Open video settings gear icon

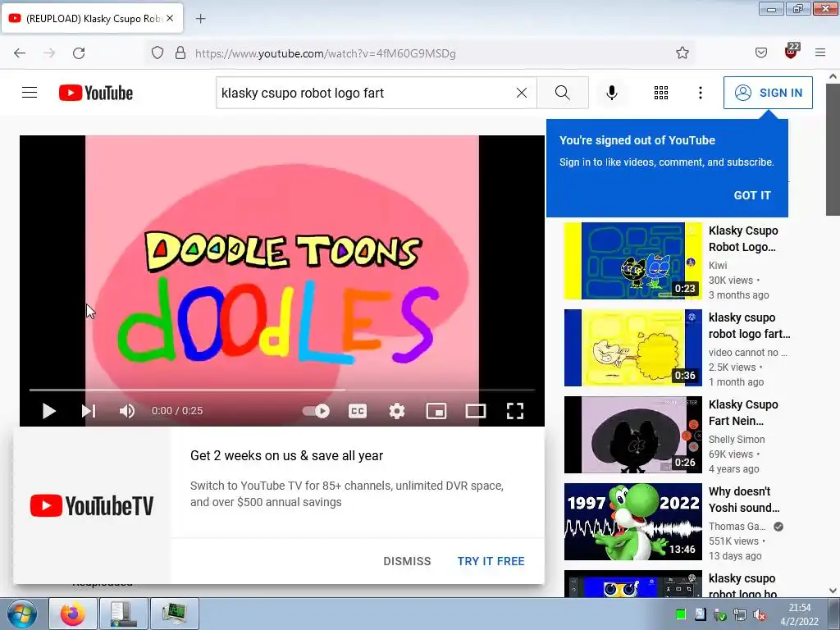396,411
